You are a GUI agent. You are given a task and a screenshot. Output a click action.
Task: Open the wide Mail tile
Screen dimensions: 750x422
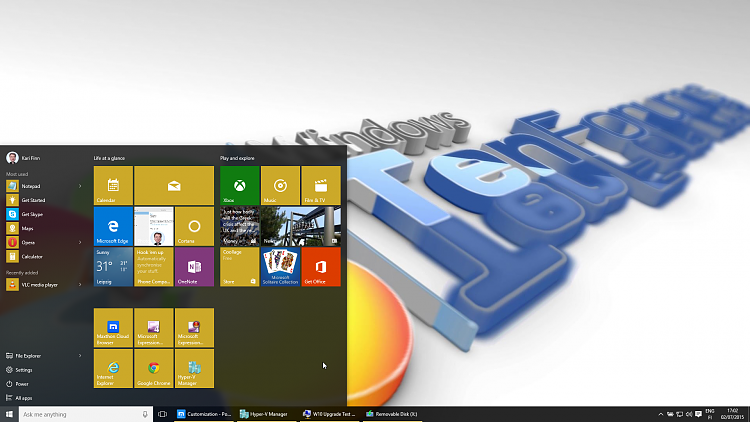(174, 186)
